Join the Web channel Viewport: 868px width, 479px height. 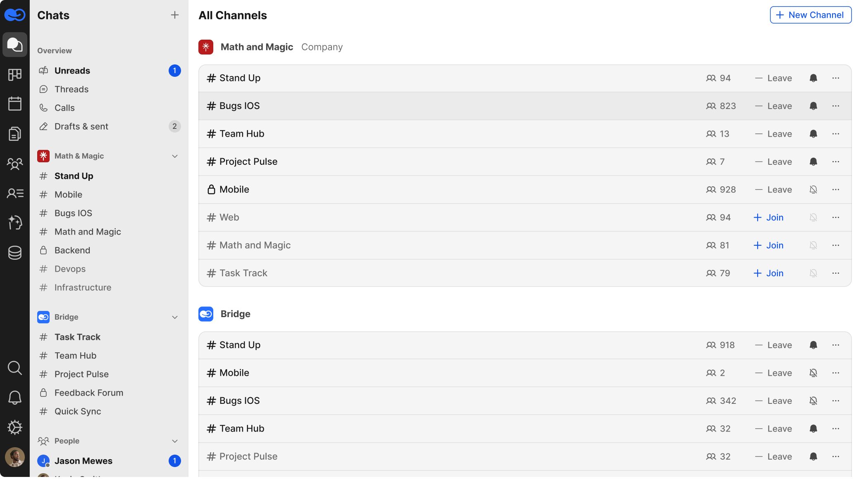coord(768,218)
